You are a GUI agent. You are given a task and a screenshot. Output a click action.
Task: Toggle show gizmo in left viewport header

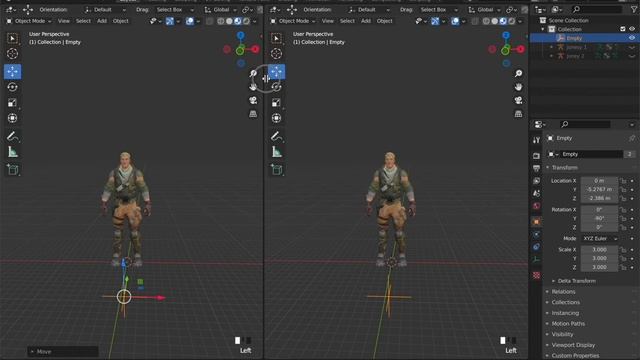[x=170, y=21]
